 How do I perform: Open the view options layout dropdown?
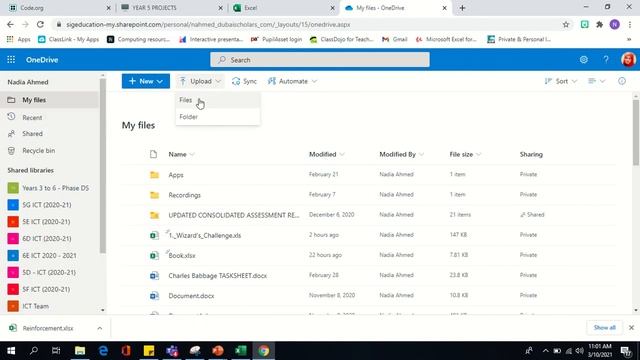click(x=596, y=81)
